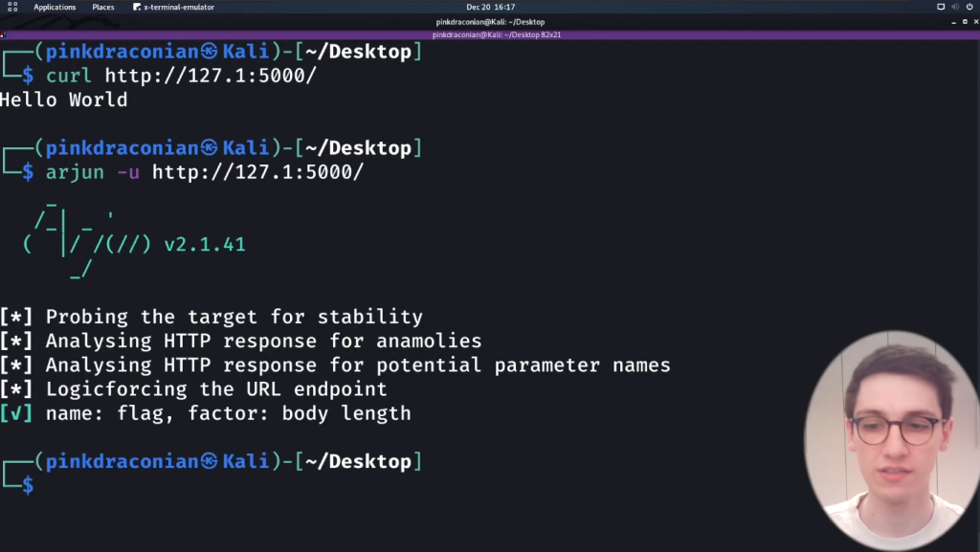The image size is (980, 552).
Task: Click the 'curl' command text
Action: pyautogui.click(x=69, y=76)
